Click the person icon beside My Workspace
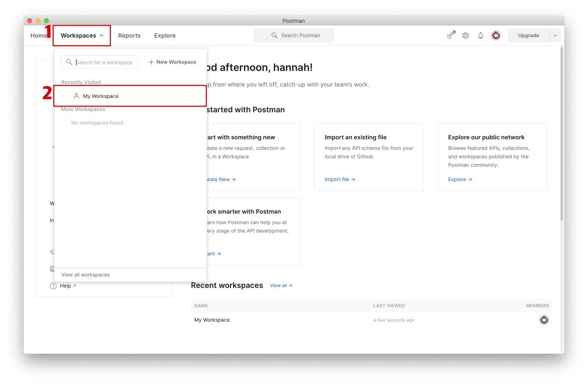This screenshot has height=385, width=588. [76, 96]
